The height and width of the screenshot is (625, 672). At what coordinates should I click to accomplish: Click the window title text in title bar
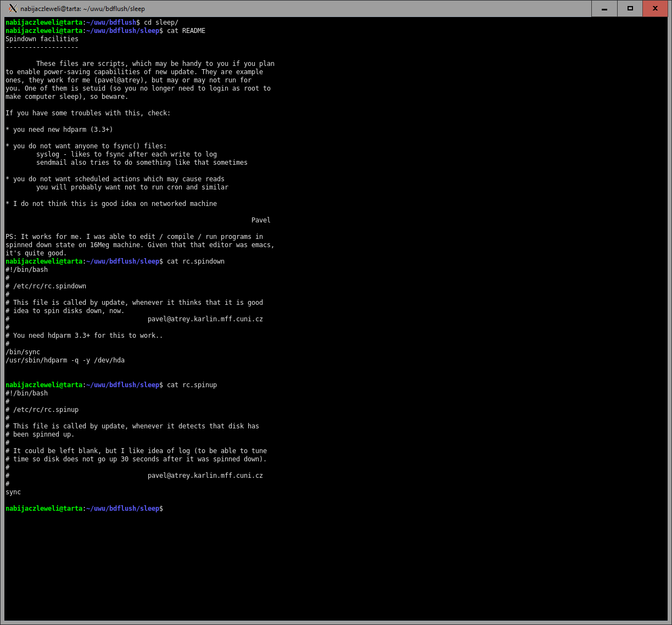tap(83, 9)
